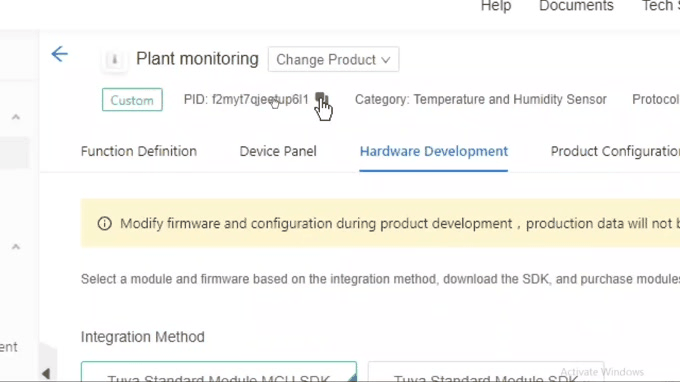The image size is (680, 382).
Task: Open the Documents link in header
Action: tap(576, 6)
